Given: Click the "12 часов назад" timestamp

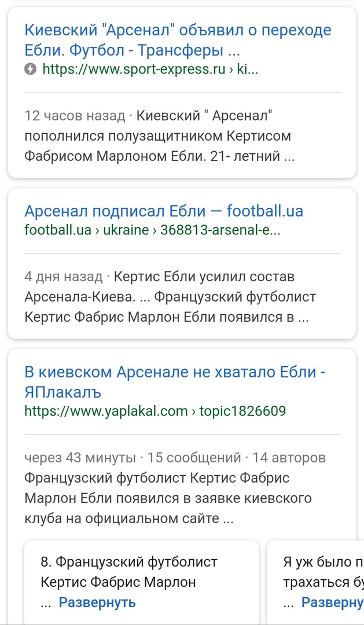Looking at the screenshot, I should pyautogui.click(x=75, y=116).
